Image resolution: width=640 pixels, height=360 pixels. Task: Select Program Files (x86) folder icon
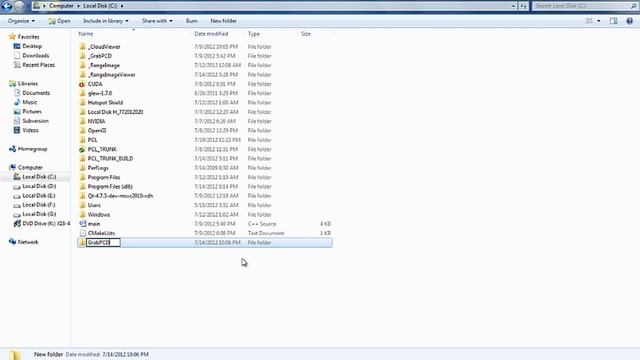point(82,187)
